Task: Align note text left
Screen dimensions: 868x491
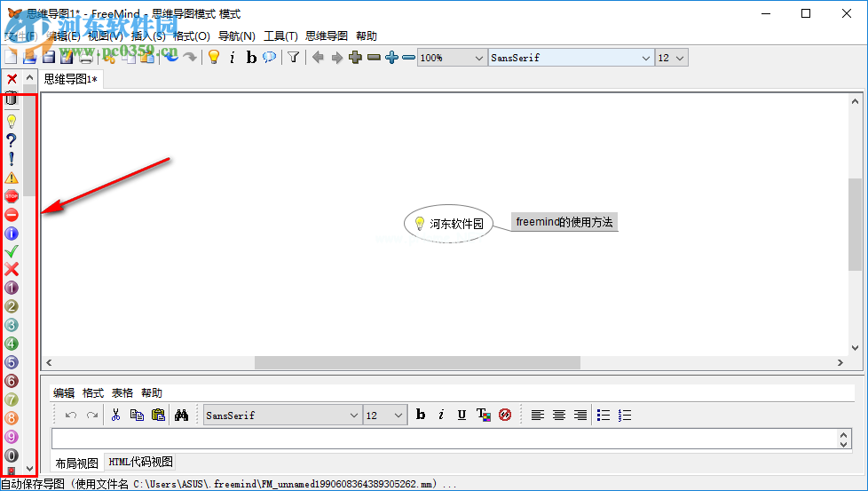Action: point(538,415)
